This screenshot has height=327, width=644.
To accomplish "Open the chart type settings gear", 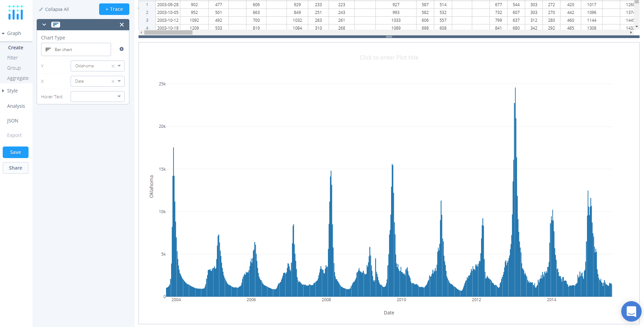I will 122,49.
